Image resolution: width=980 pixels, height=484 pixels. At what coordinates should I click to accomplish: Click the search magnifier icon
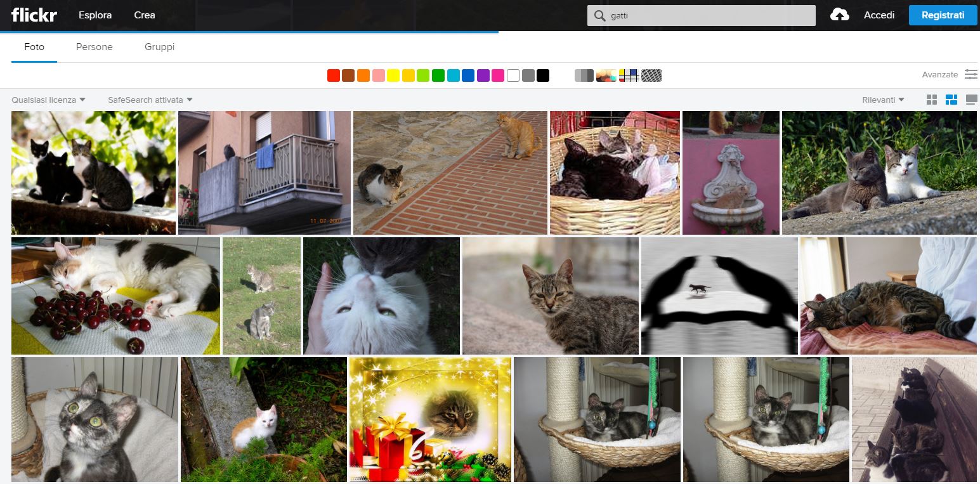coord(599,16)
